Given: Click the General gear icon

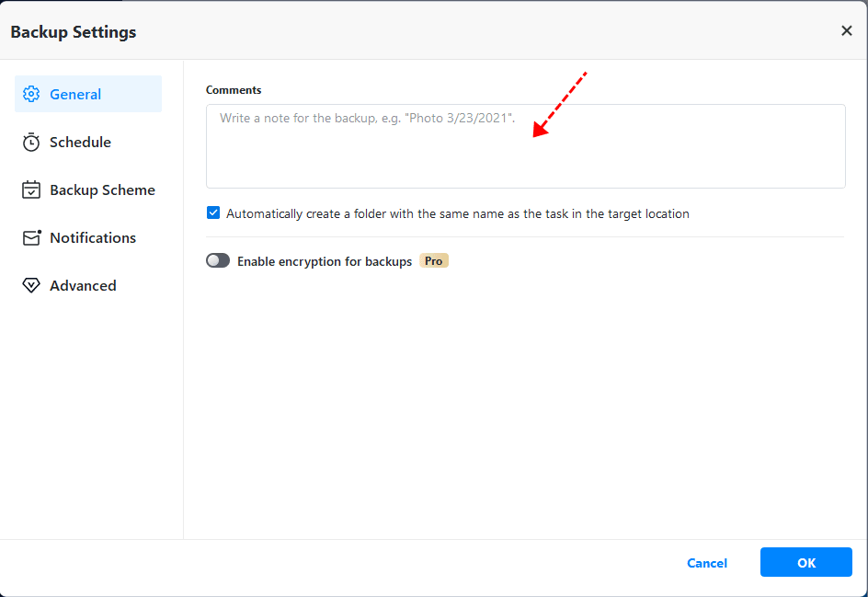Looking at the screenshot, I should 31,94.
